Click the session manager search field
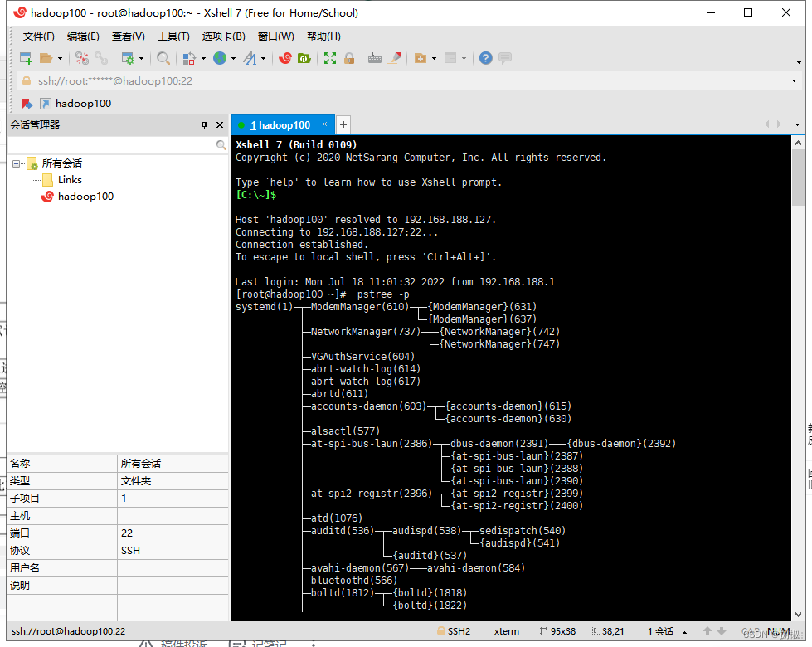The height and width of the screenshot is (647, 812). (x=112, y=145)
